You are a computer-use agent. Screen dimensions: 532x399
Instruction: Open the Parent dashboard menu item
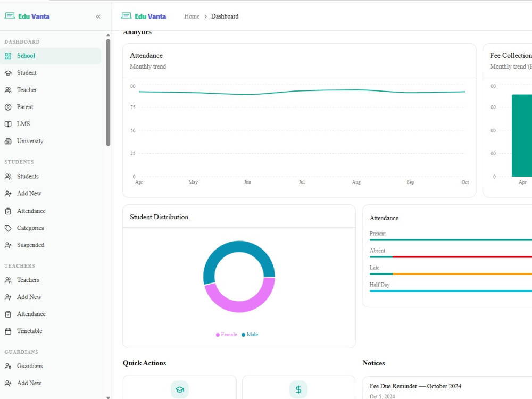(x=51, y=107)
